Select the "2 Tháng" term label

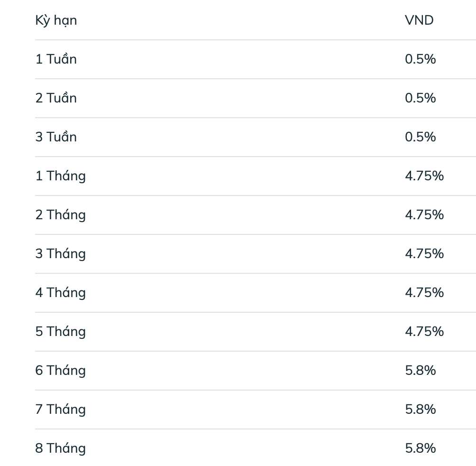[60, 215]
